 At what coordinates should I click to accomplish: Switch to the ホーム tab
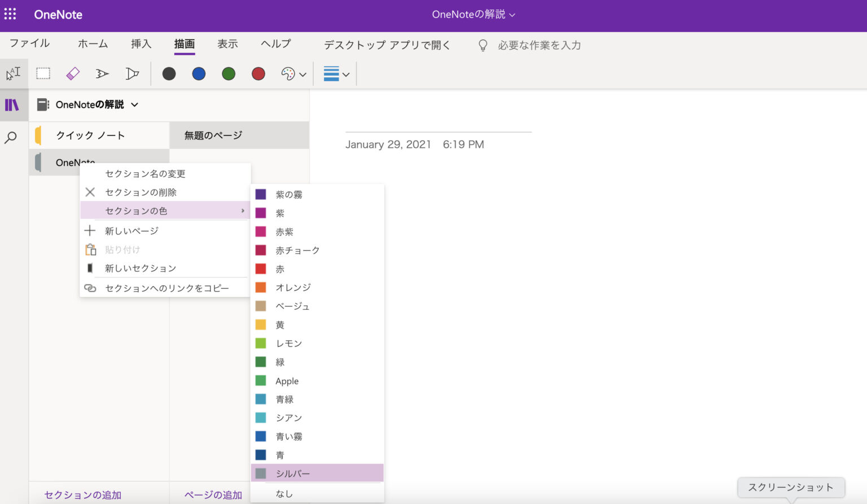click(93, 43)
